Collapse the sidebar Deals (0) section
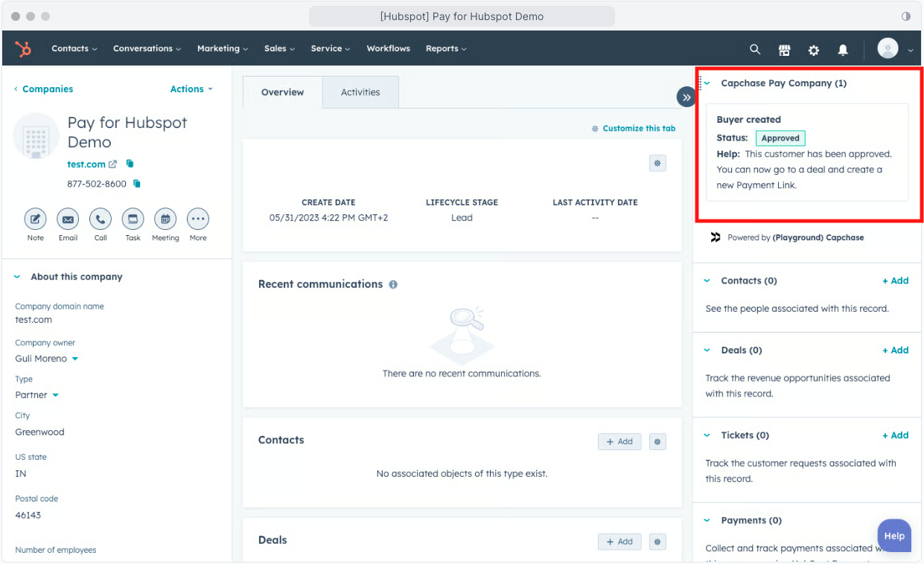The image size is (924, 564). click(x=707, y=350)
